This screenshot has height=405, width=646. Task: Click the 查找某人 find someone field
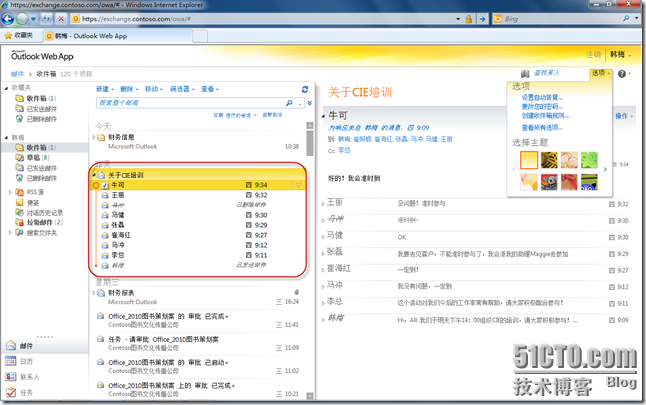click(547, 73)
